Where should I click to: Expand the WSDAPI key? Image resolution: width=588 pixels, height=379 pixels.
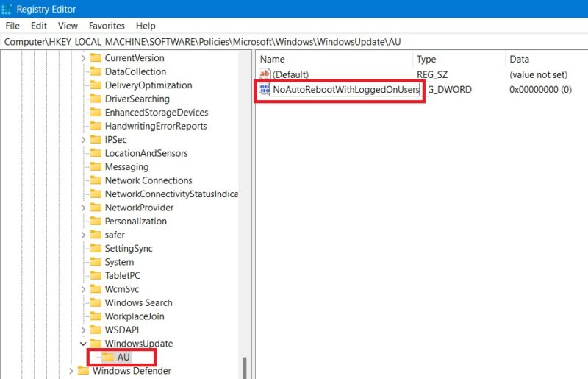pos(83,330)
